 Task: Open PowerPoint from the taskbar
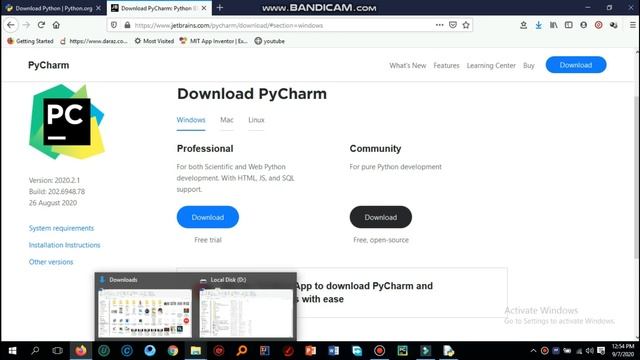(x=311, y=351)
